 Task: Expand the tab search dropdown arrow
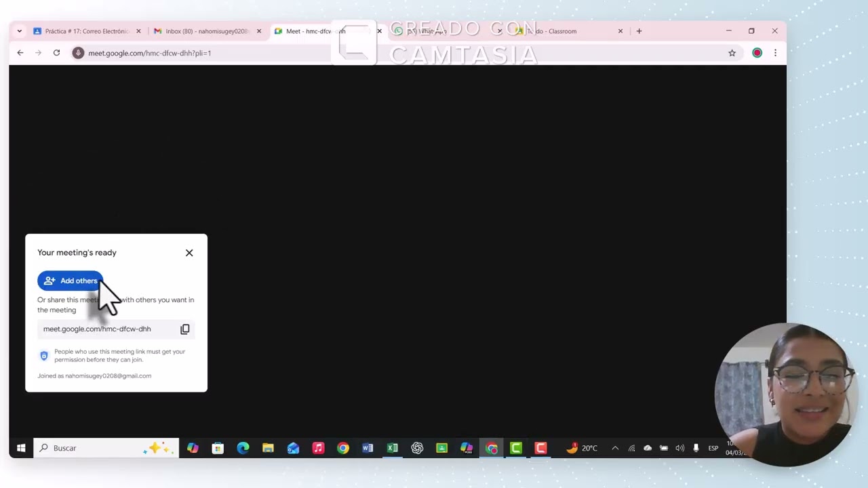tap(19, 31)
